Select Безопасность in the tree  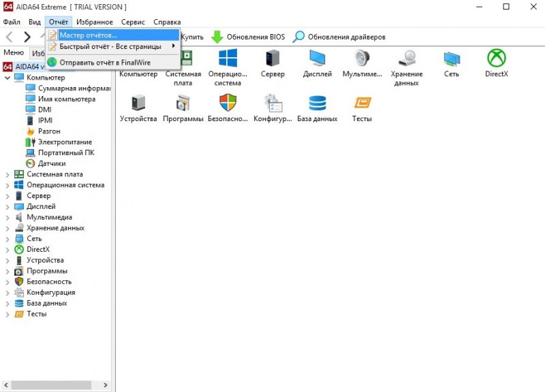tap(49, 282)
